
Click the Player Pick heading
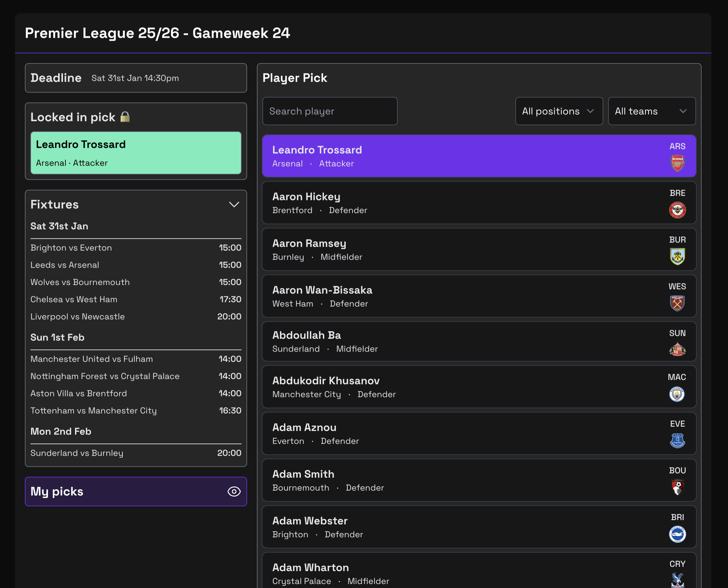pyautogui.click(x=295, y=77)
